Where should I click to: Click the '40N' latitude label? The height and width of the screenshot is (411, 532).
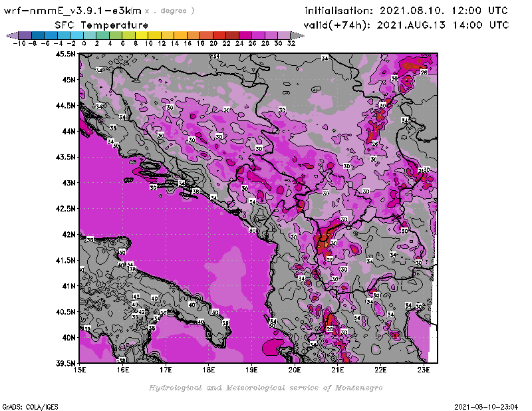point(68,338)
